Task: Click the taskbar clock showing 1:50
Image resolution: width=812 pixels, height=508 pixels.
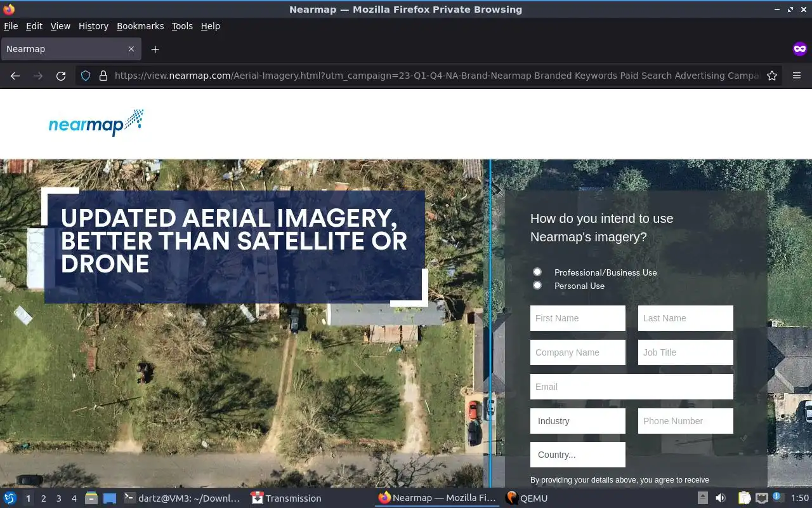Action: click(800, 498)
